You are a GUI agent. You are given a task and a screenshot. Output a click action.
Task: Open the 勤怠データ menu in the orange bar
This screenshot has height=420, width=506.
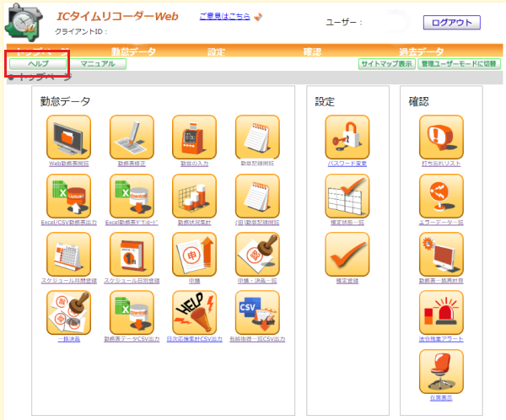(x=133, y=51)
